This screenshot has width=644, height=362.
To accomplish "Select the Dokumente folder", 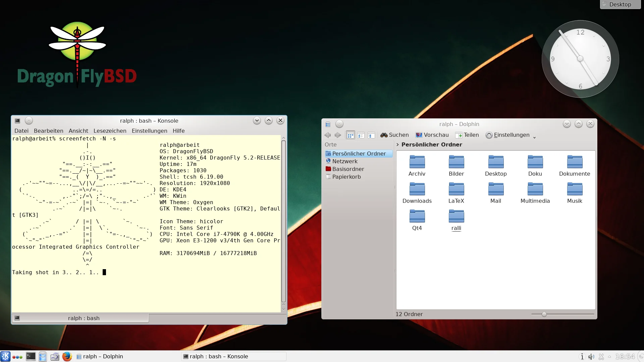I will [x=575, y=166].
